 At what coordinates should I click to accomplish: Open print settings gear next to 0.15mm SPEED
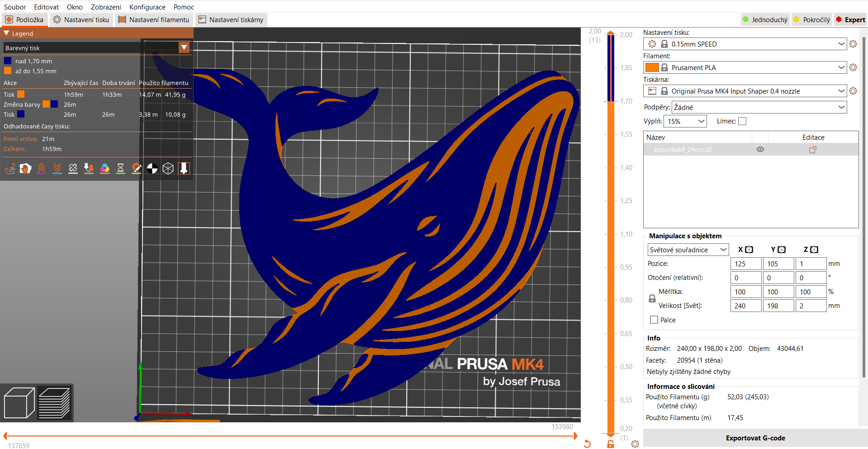click(853, 44)
